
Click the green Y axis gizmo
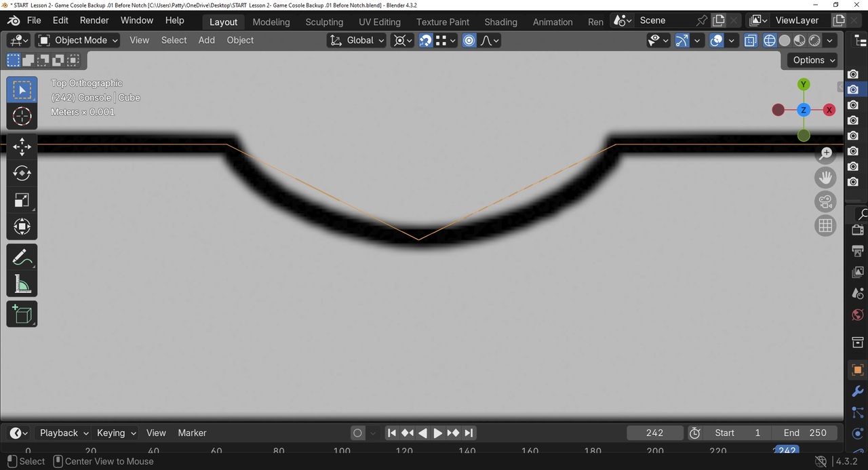(804, 84)
